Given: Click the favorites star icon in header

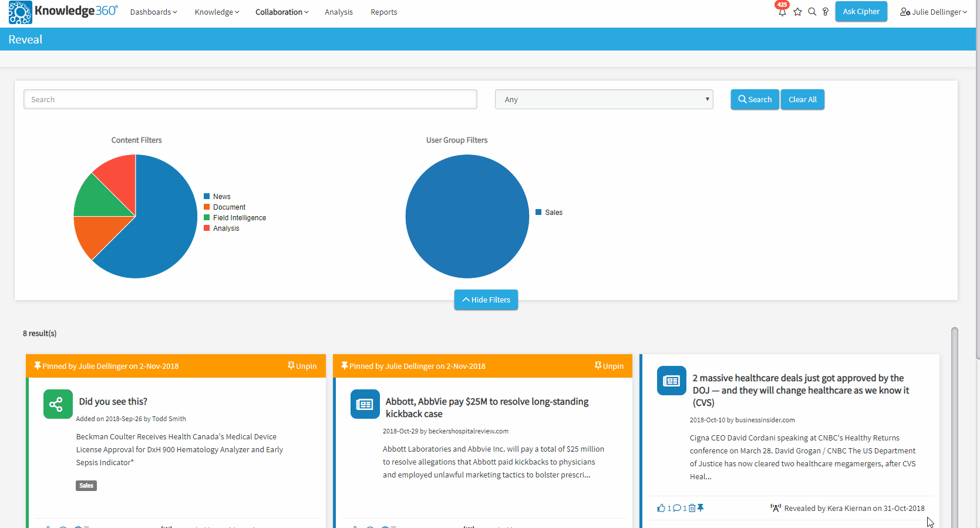Looking at the screenshot, I should 797,12.
